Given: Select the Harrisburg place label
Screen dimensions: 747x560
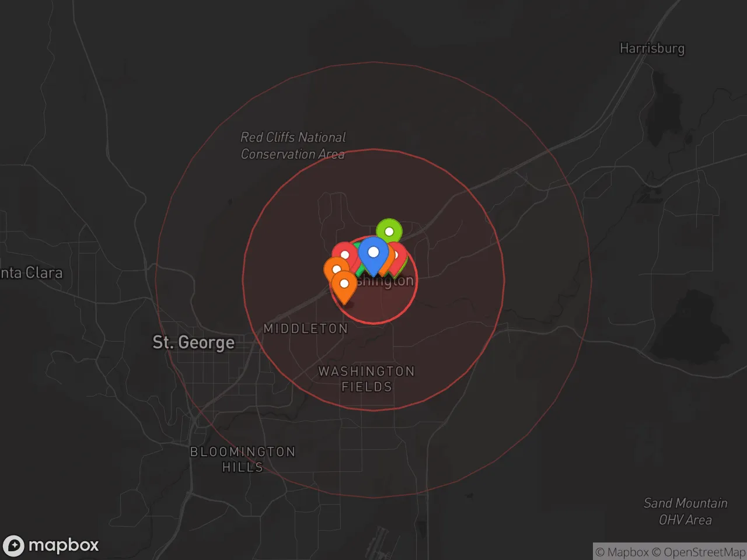Looking at the screenshot, I should (652, 48).
